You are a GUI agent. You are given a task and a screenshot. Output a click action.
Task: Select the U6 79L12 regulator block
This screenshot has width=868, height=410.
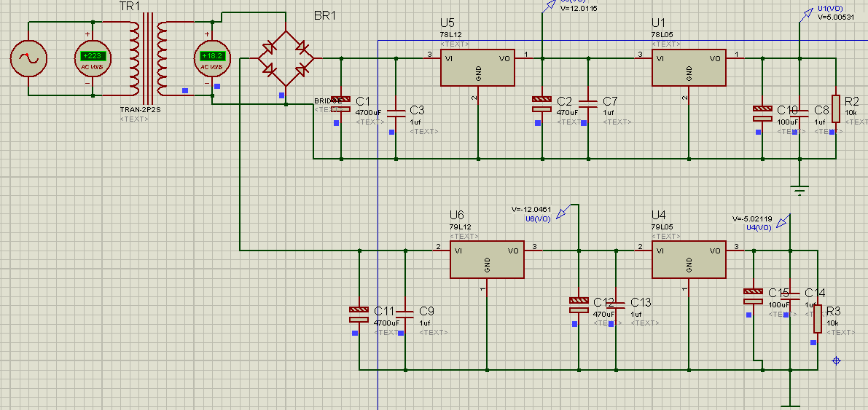[487, 260]
